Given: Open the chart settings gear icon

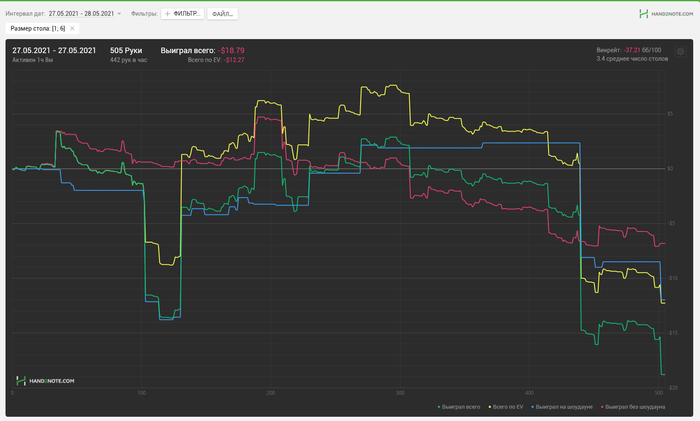Looking at the screenshot, I should pos(680,52).
